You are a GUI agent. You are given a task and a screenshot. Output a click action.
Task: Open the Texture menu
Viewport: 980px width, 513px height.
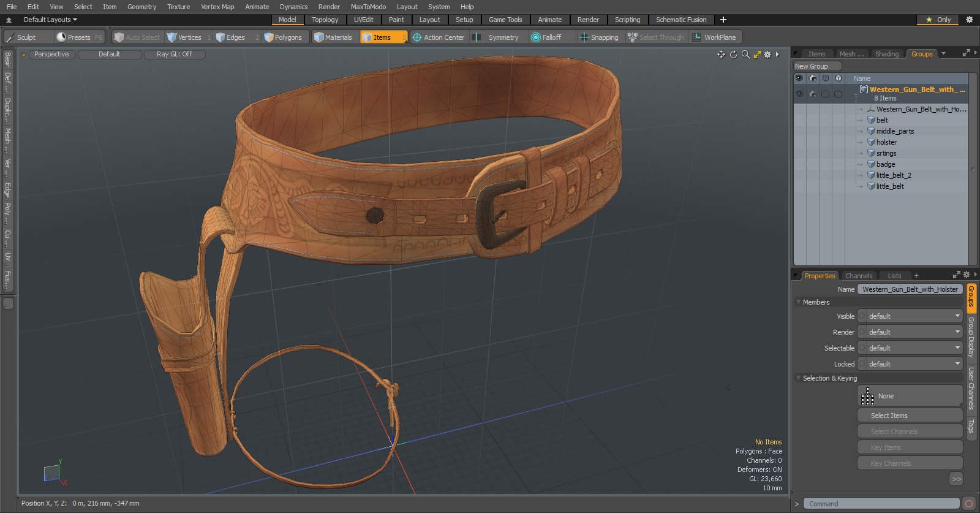178,7
